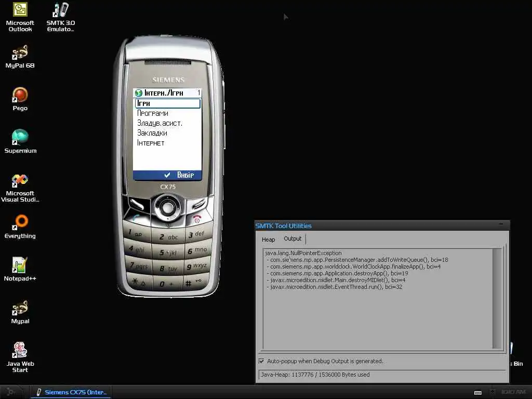Image resolution: width=532 pixels, height=399 pixels.
Task: Select the Pego desktop icon
Action: 20,99
